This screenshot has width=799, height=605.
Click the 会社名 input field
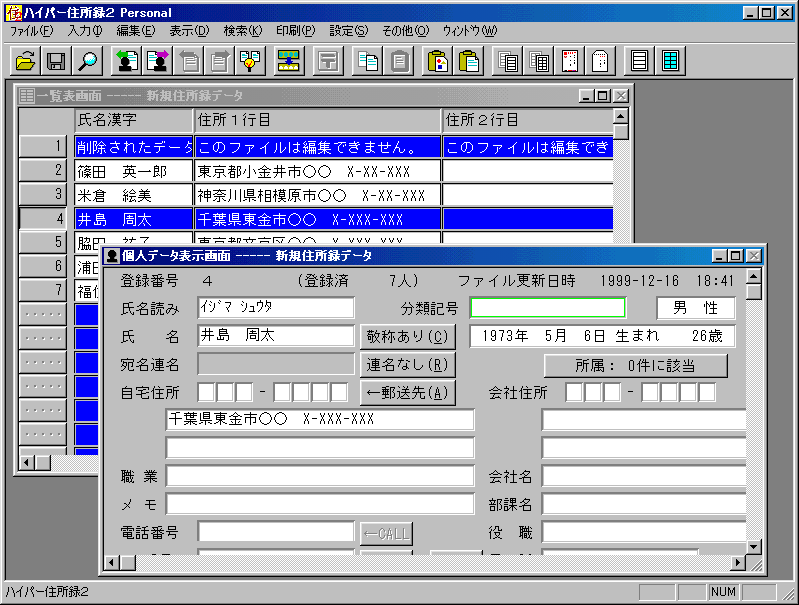(x=644, y=476)
